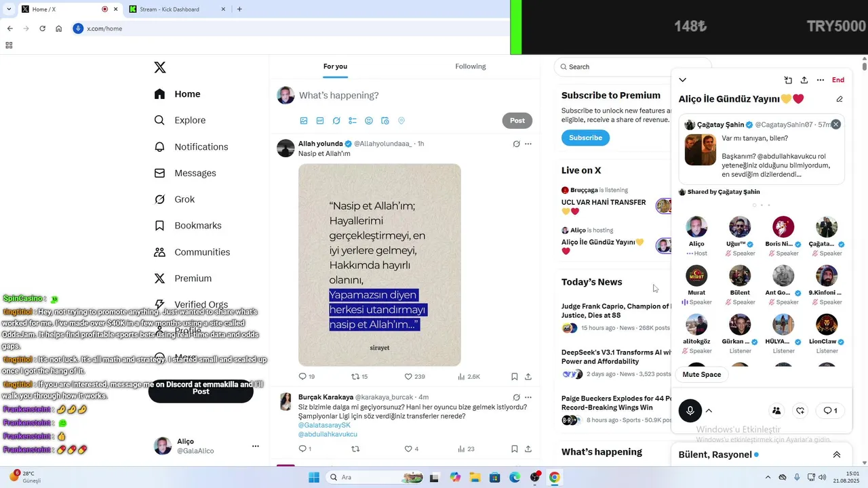Screen dimensions: 868x488
Task: Schedule the post with calendar icon
Action: [x=385, y=121]
